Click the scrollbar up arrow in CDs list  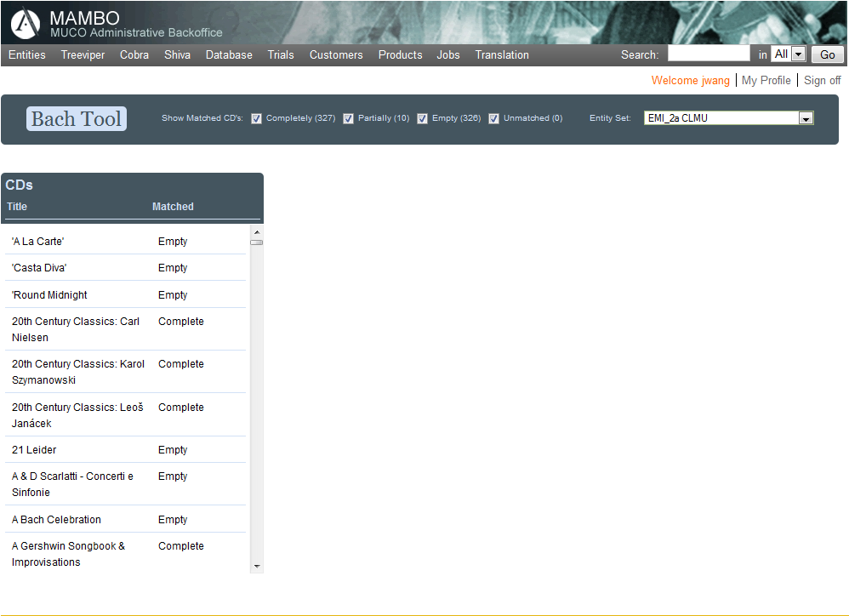[256, 231]
